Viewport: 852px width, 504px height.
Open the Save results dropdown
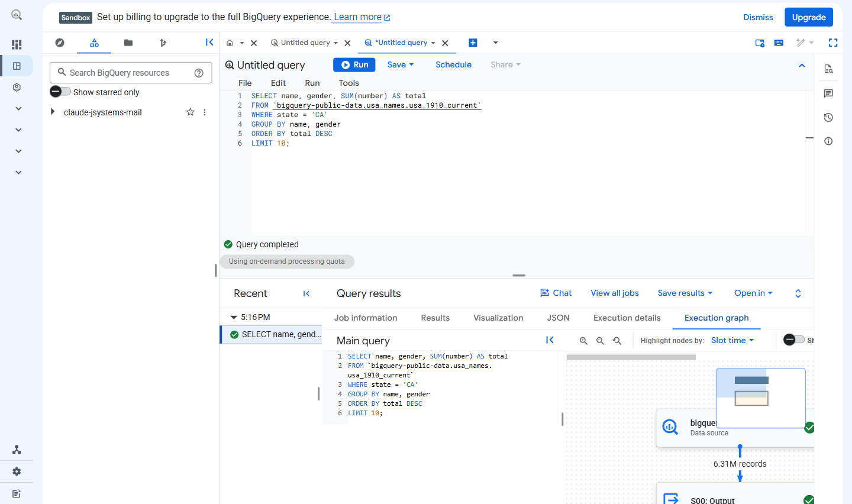[x=685, y=293]
